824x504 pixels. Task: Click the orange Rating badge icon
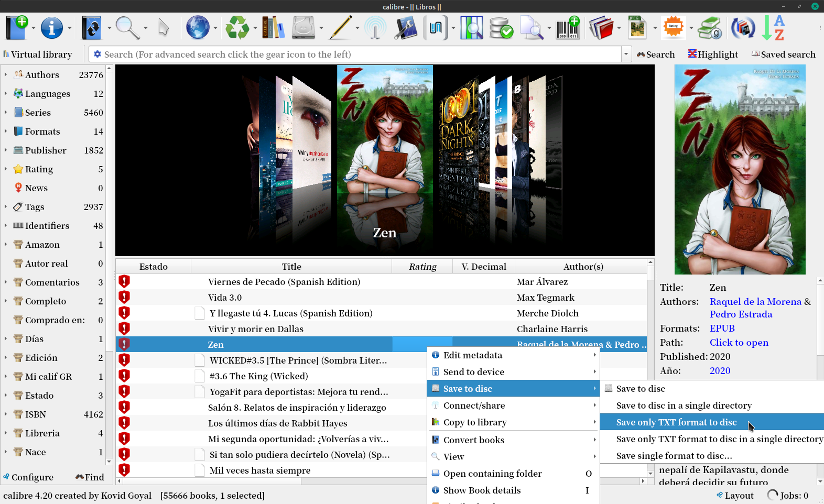tap(674, 28)
